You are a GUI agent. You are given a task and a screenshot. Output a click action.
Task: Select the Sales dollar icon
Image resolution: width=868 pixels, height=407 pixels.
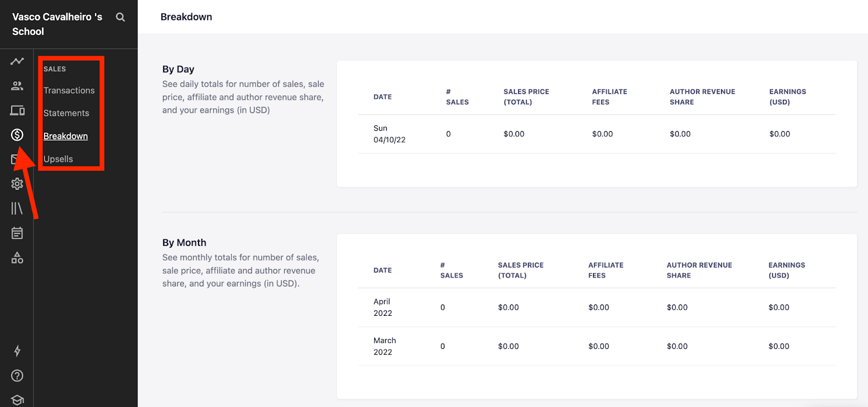pos(17,135)
